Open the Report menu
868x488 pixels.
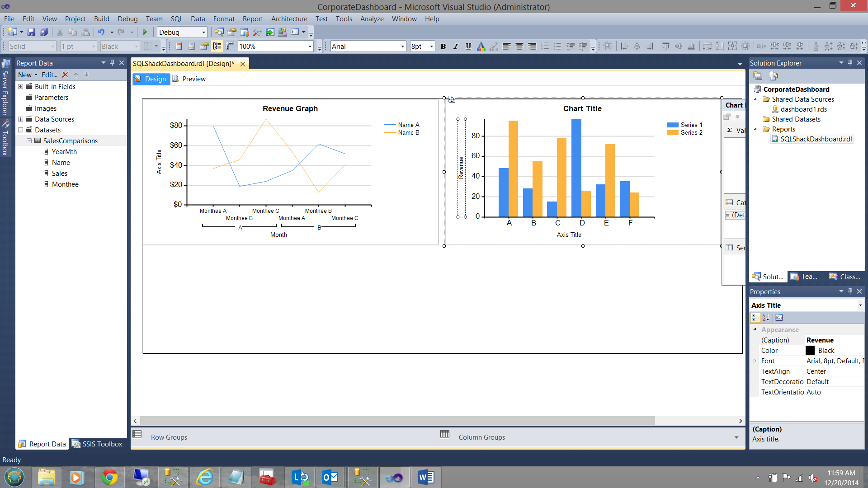252,19
